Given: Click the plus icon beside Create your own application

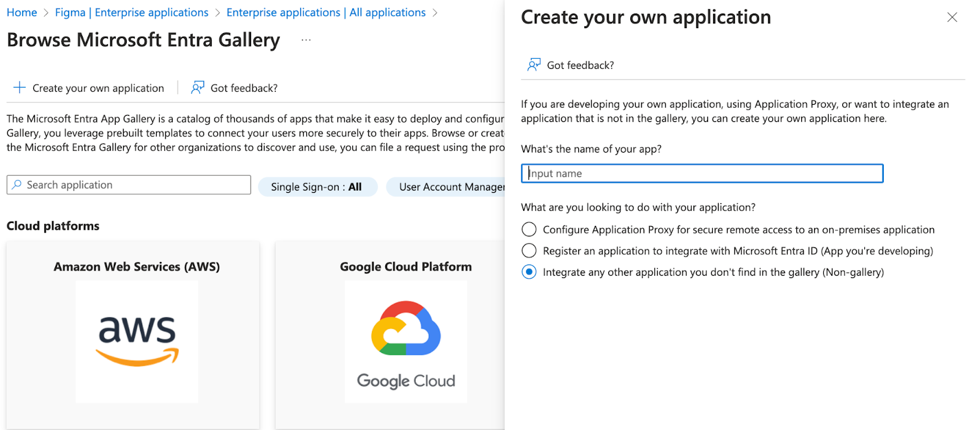Looking at the screenshot, I should 20,88.
